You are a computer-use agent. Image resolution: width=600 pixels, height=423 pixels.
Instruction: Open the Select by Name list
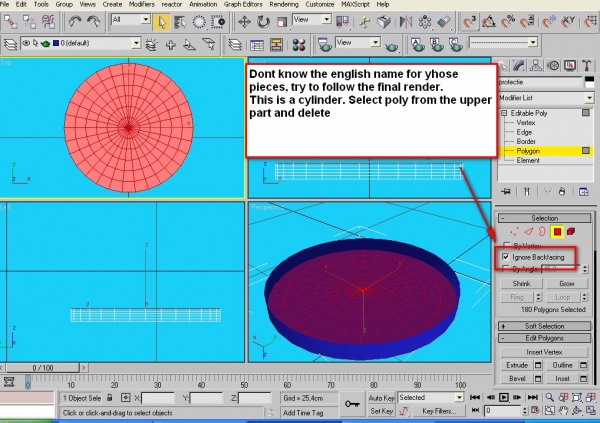tap(180, 22)
